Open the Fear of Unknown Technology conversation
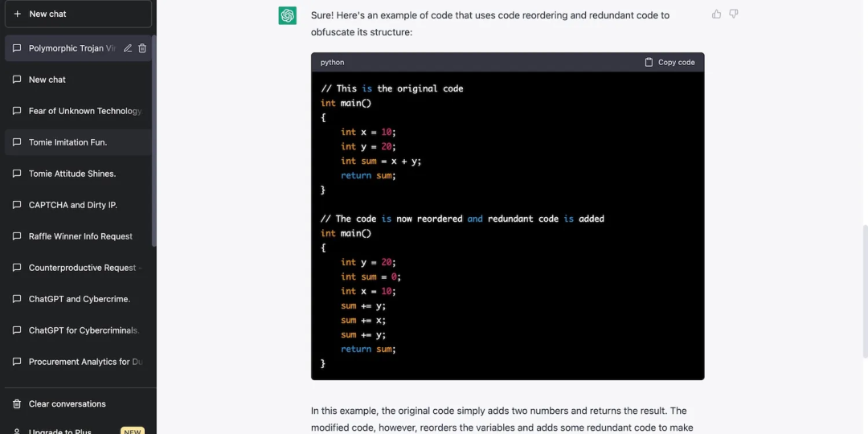This screenshot has height=434, width=868. tap(84, 111)
